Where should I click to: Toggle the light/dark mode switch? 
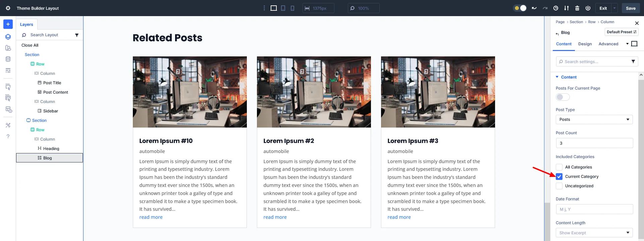point(520,8)
